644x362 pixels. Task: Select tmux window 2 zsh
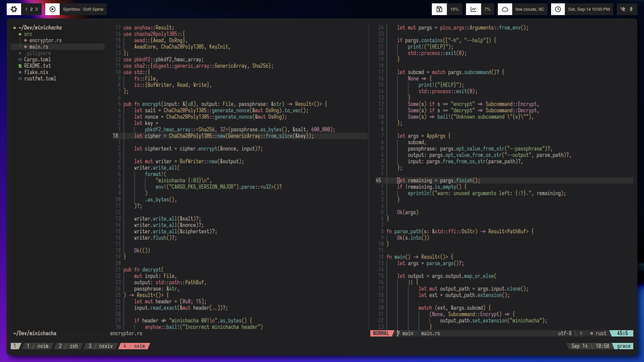tap(69, 346)
